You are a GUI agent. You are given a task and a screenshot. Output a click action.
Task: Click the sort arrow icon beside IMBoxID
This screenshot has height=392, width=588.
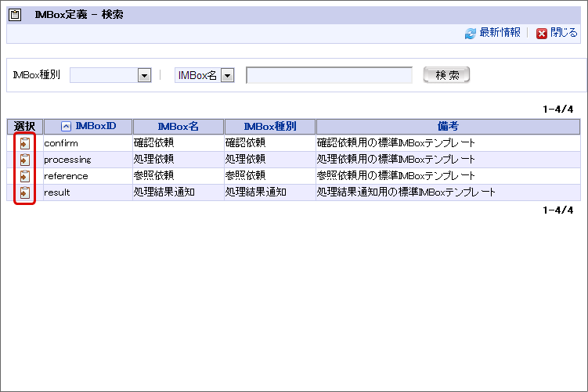click(66, 127)
